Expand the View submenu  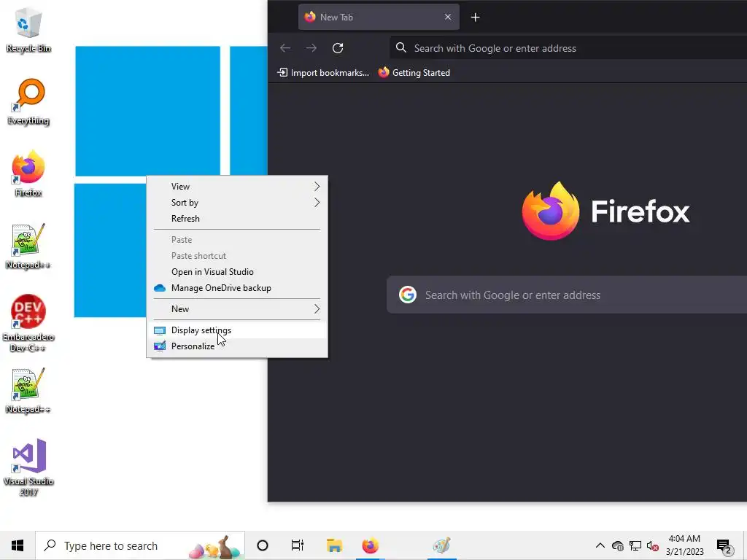pos(237,186)
